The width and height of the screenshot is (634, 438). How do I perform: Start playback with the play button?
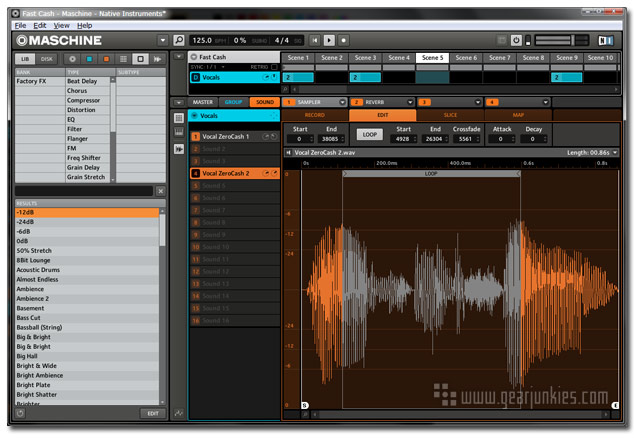(329, 40)
